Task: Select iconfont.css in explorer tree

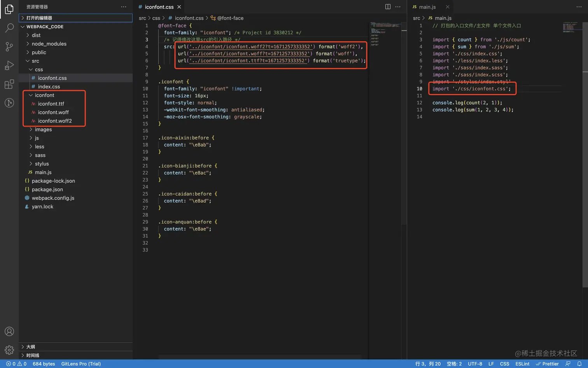Action: 52,78
